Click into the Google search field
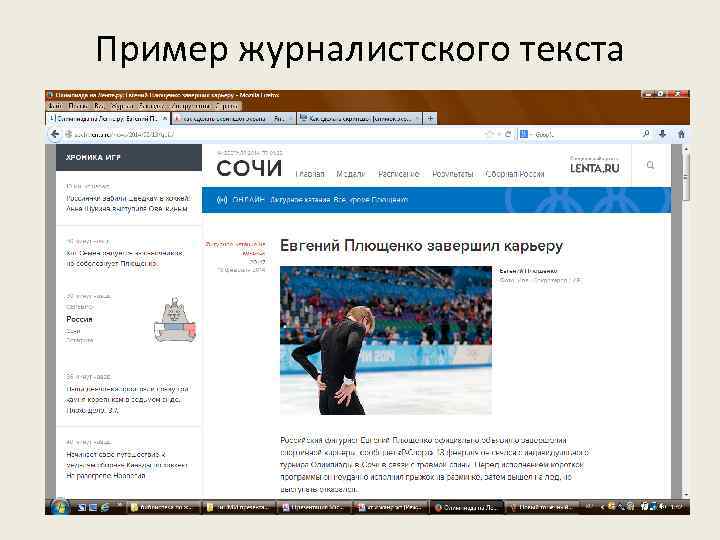The height and width of the screenshot is (540, 720). [585, 134]
